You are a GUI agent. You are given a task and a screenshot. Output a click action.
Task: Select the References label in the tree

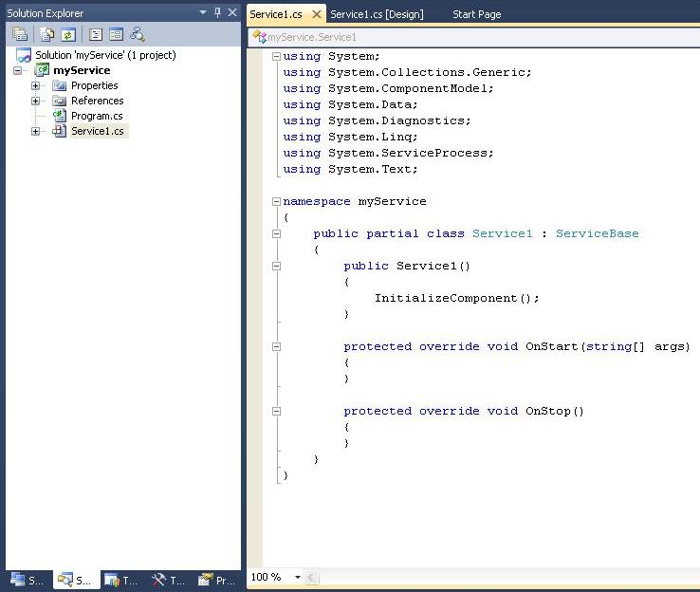[98, 101]
